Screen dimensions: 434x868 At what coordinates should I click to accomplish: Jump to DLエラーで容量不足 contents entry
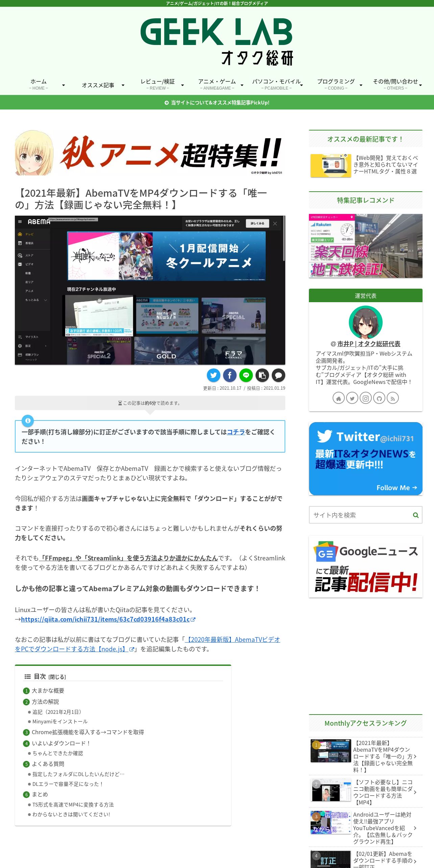[x=68, y=784]
